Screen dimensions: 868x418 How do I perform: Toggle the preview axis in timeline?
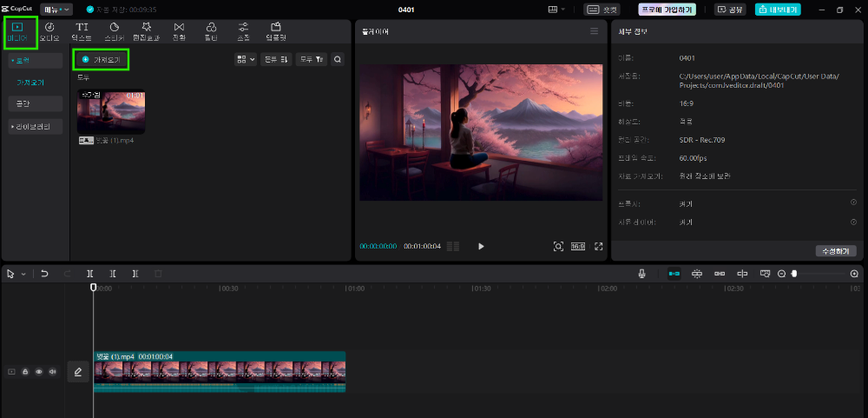click(x=742, y=274)
